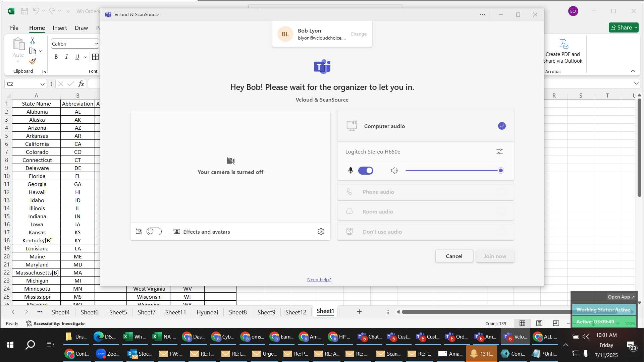This screenshot has height=362, width=644.
Task: Open the File menu
Action: [x=14, y=28]
